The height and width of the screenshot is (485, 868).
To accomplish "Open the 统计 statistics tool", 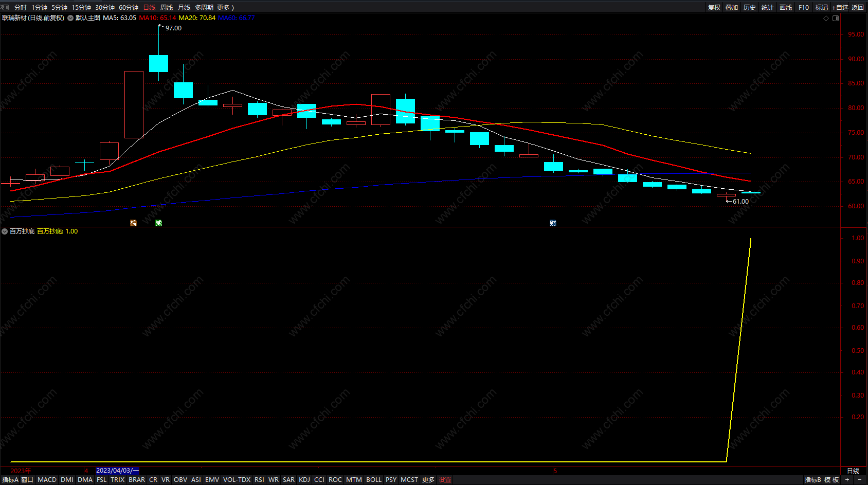I will (x=768, y=7).
